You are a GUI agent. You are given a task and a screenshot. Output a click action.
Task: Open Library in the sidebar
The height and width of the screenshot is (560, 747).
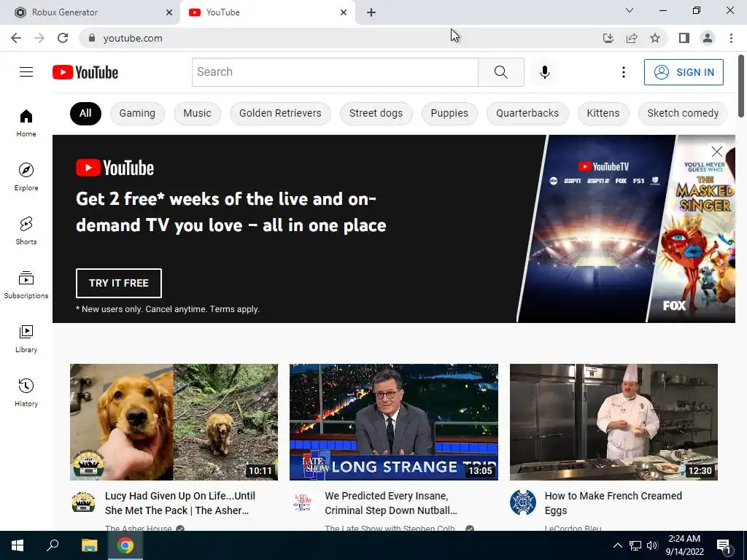click(x=26, y=338)
